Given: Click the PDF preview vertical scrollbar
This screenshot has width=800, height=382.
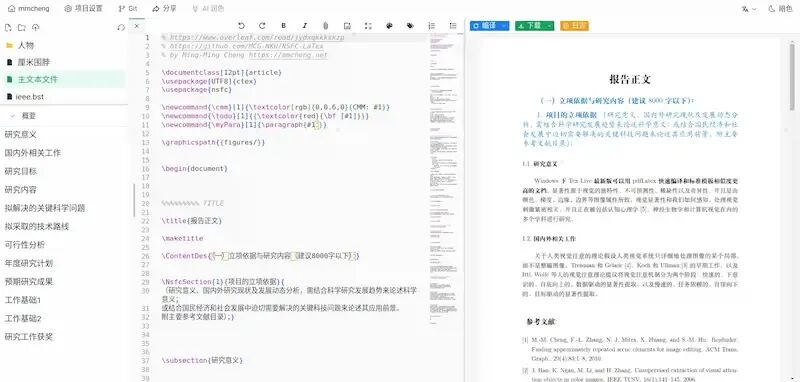Looking at the screenshot, I should (792, 77).
